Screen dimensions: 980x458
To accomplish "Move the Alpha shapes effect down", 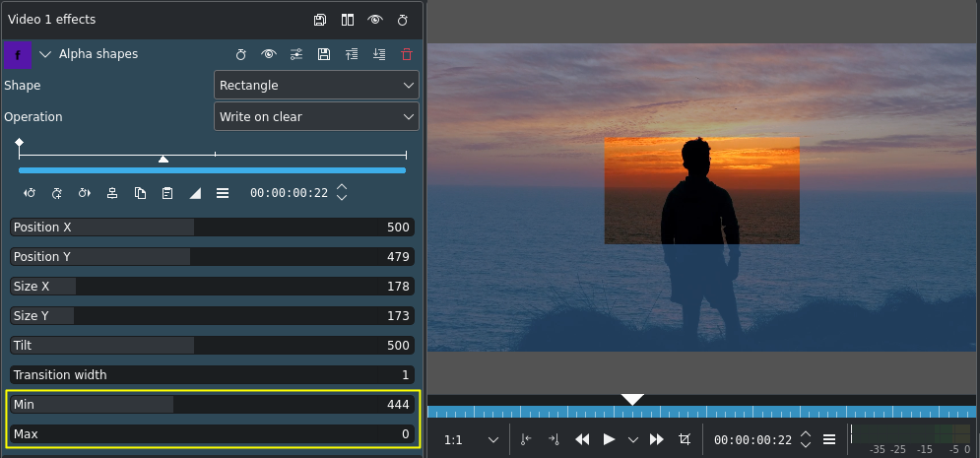I will pyautogui.click(x=379, y=54).
